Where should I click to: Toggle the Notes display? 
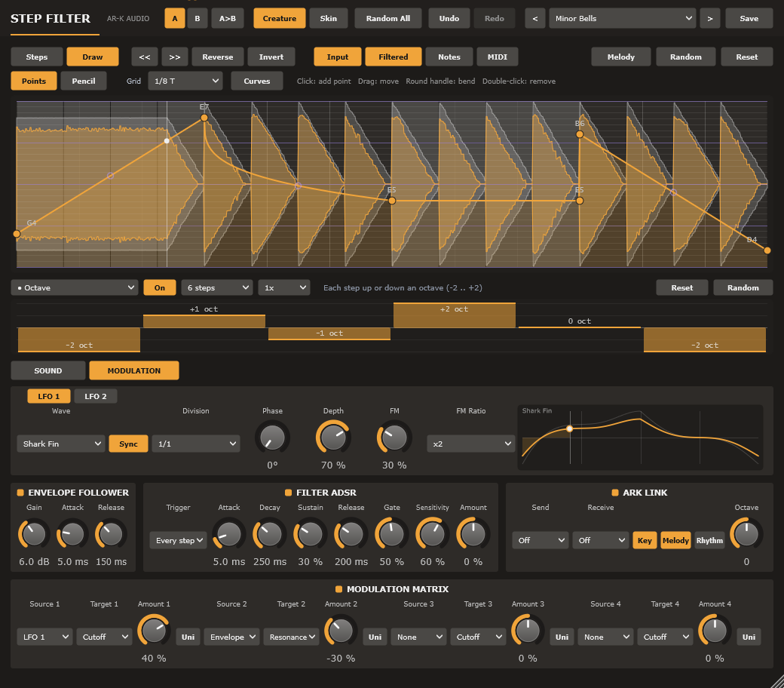point(449,57)
